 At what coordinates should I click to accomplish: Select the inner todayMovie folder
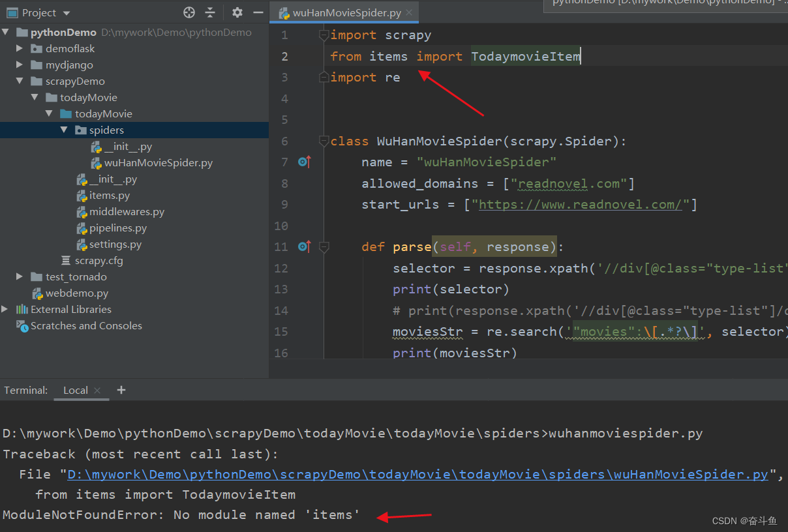[103, 114]
